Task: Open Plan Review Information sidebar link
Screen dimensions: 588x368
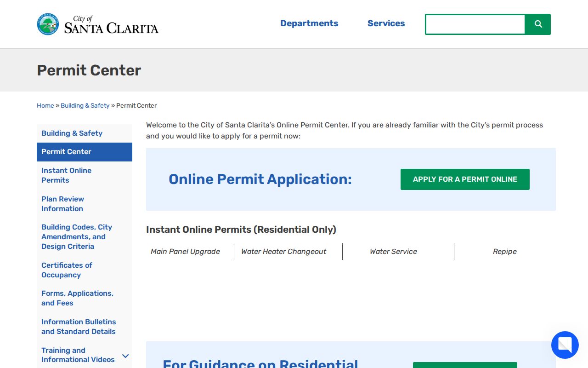Action: tap(85, 204)
